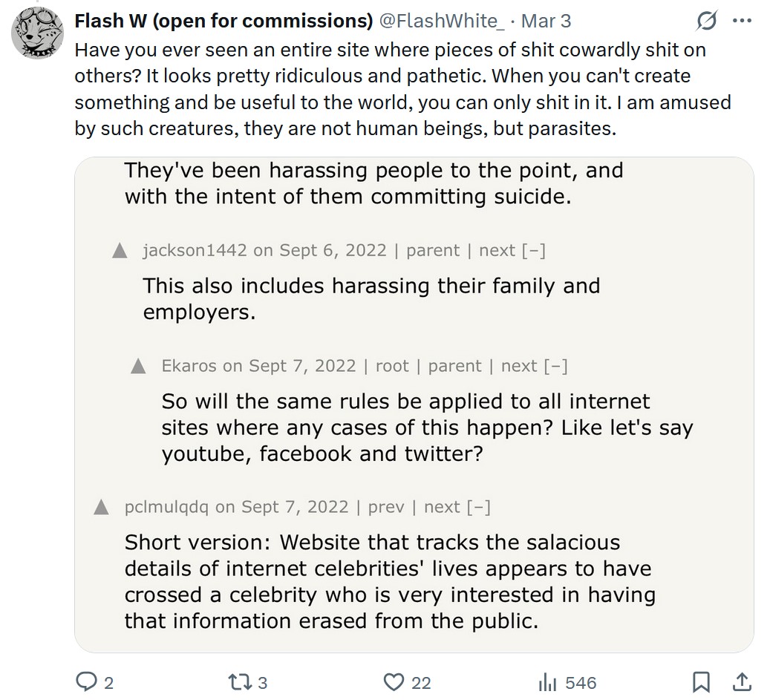770x700 pixels.
Task: Click the repost arrows icon
Action: 235,681
